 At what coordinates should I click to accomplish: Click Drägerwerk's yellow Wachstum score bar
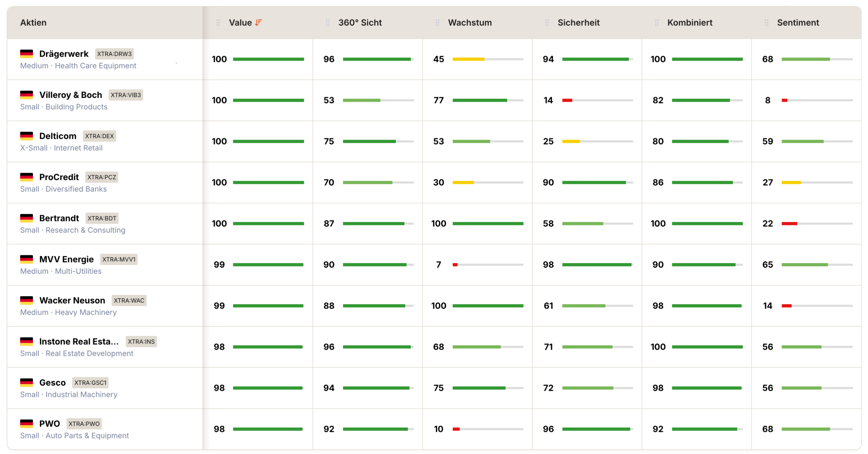[x=468, y=59]
